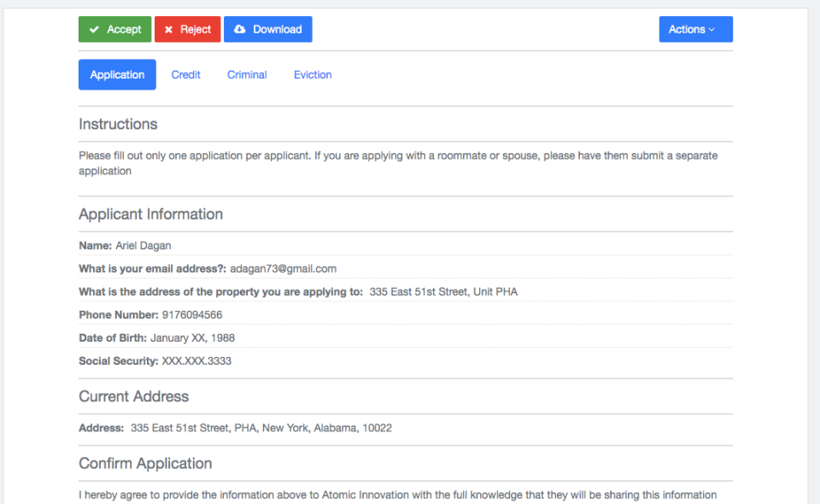Viewport: 820px width, 504px height.
Task: Click the phone number 9176094566
Action: tap(192, 315)
